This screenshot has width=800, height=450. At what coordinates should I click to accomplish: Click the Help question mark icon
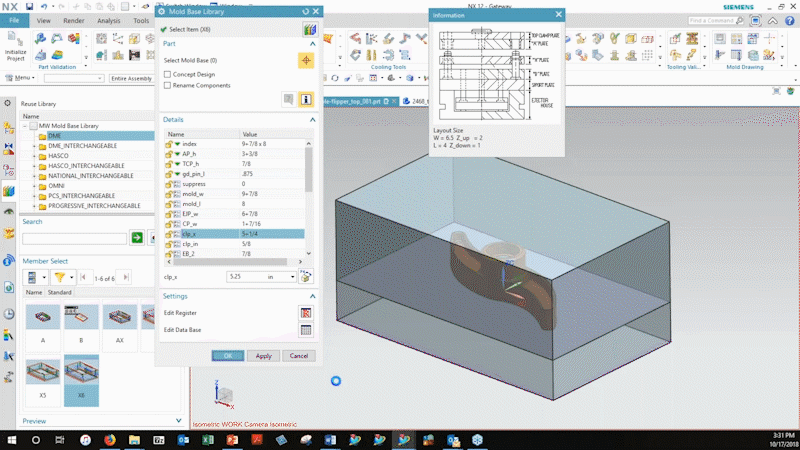pyautogui.click(x=790, y=21)
